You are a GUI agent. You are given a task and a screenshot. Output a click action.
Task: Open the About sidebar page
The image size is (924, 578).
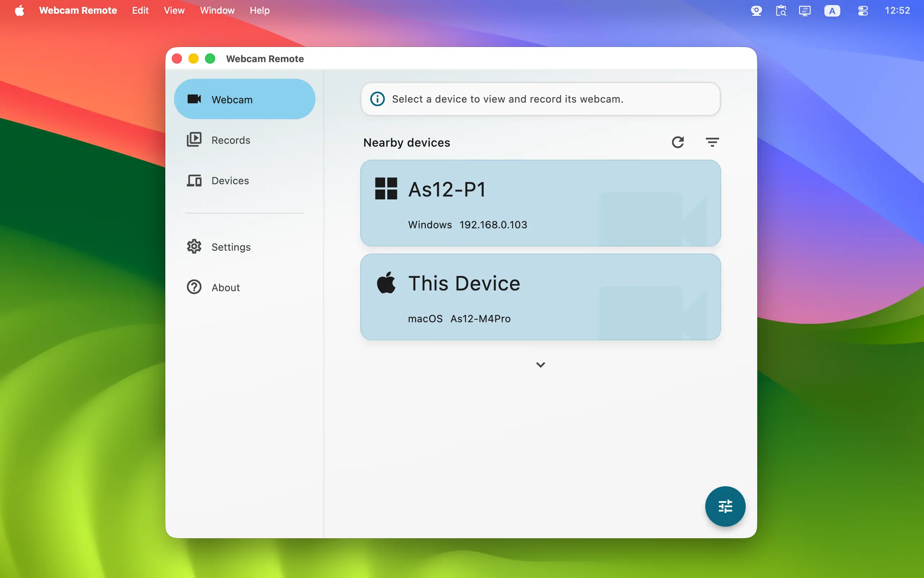(244, 288)
